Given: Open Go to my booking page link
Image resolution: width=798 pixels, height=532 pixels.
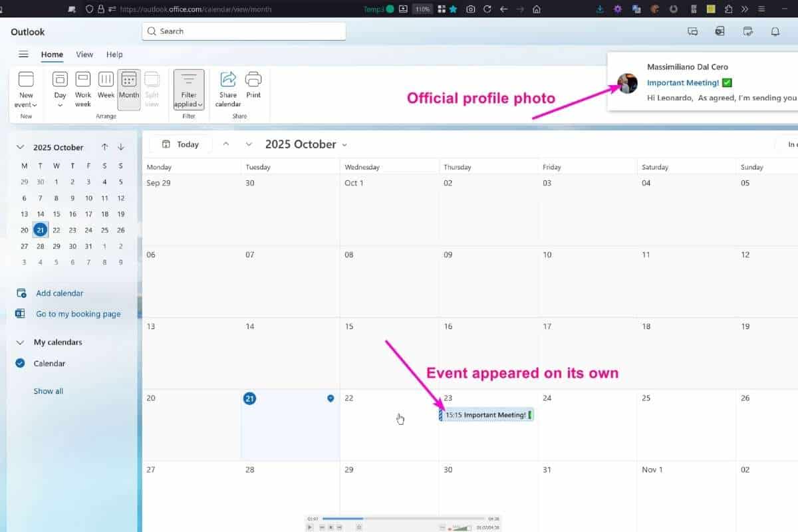Looking at the screenshot, I should coord(78,314).
